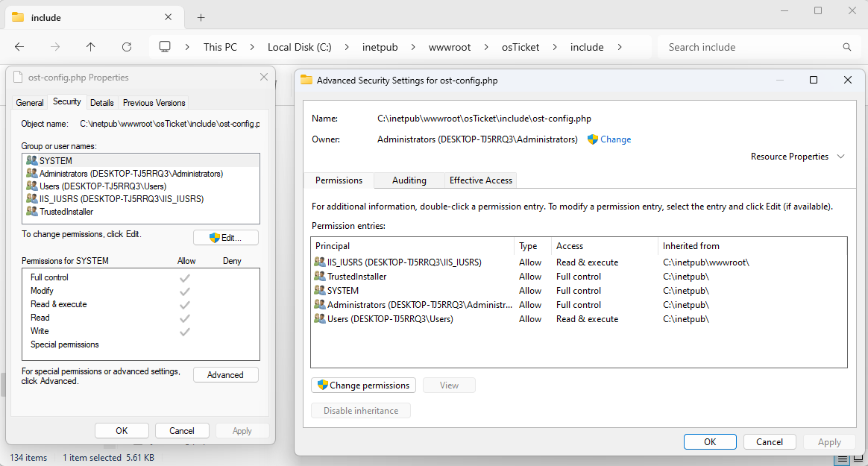The width and height of the screenshot is (868, 466).
Task: Click wwwroot in the address bar
Action: [450, 47]
